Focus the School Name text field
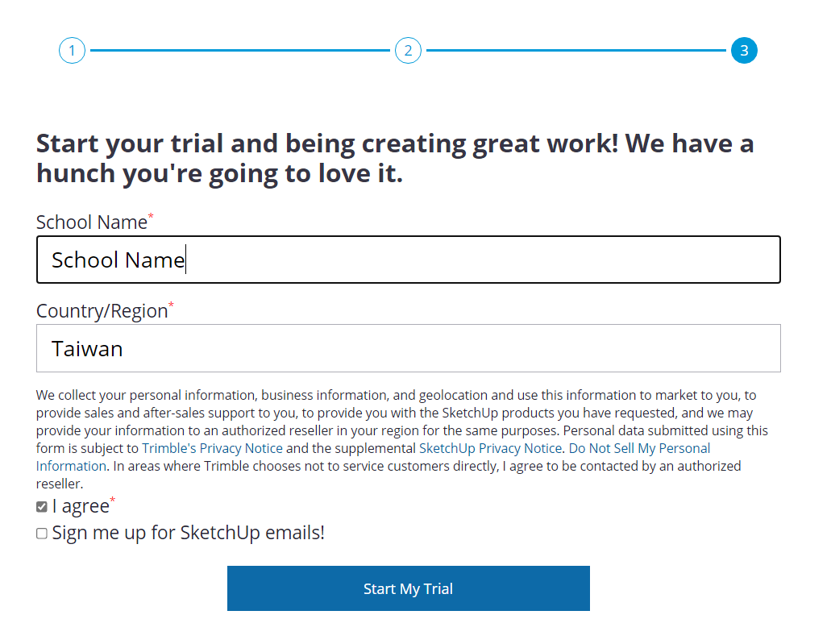Screen dimensions: 831x644 point(408,260)
